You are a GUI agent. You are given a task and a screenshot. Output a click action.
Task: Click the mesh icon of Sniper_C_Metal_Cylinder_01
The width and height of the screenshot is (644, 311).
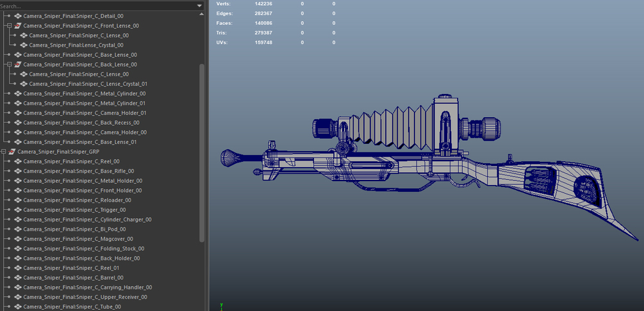18,104
